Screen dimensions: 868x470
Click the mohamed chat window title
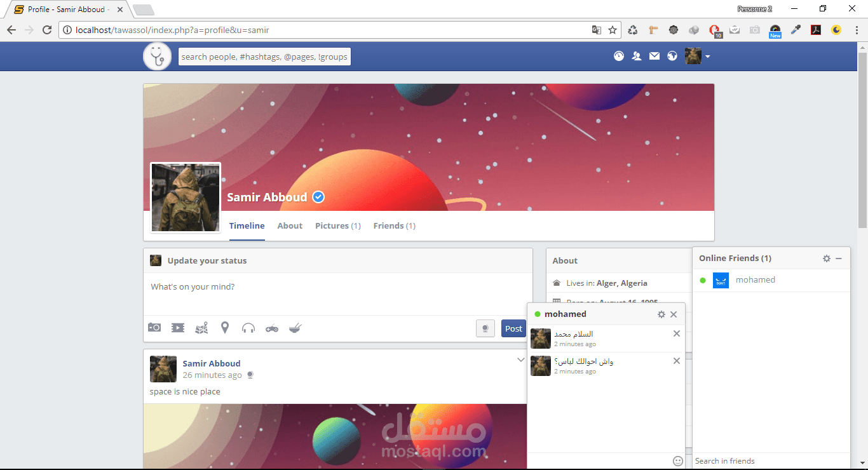coord(566,314)
